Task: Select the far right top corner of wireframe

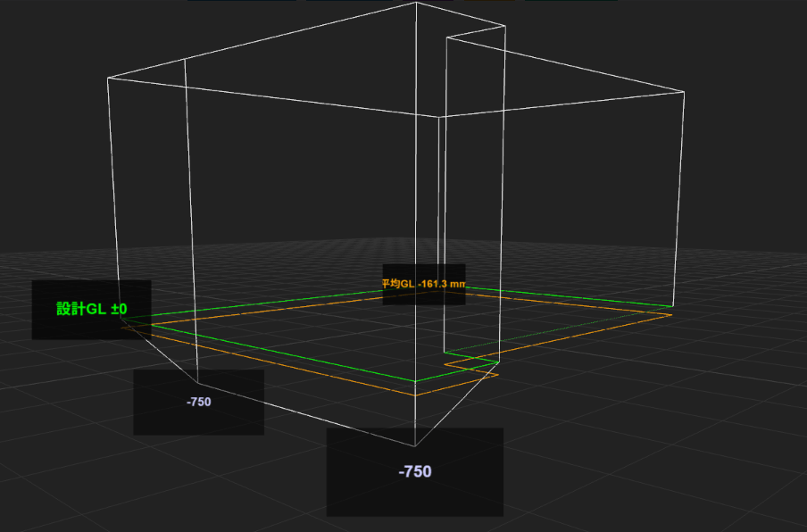Action: point(685,92)
